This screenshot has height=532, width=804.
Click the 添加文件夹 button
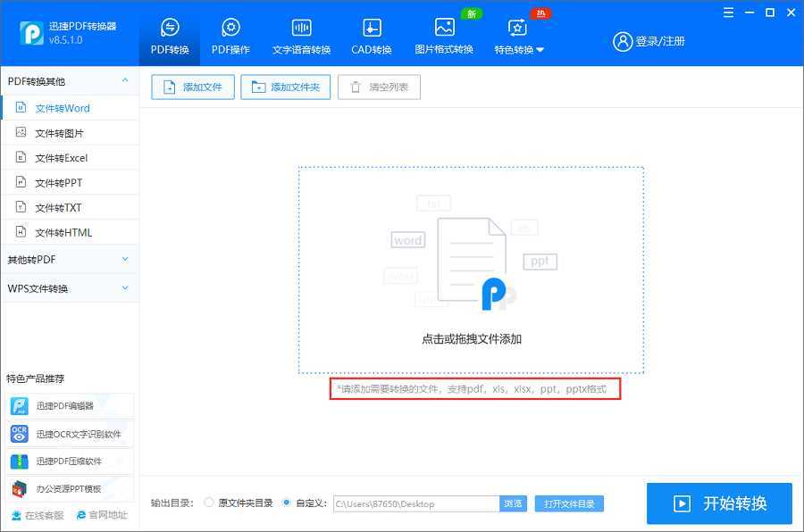[x=286, y=87]
